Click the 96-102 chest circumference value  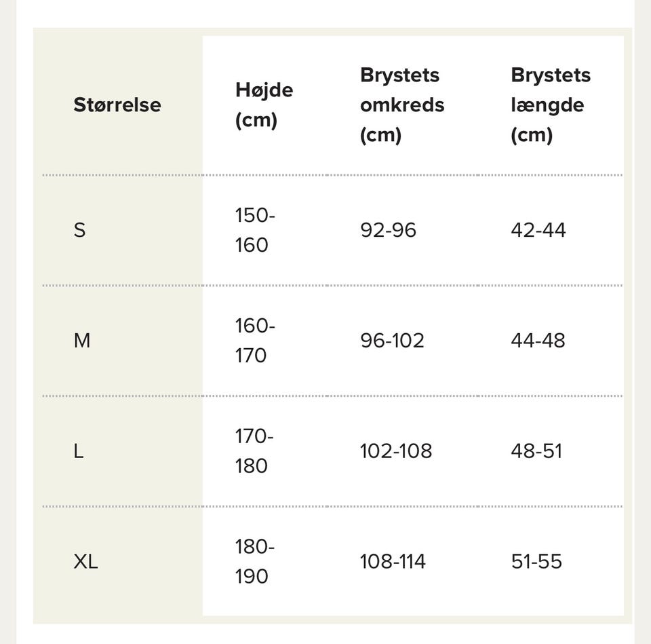tap(392, 341)
